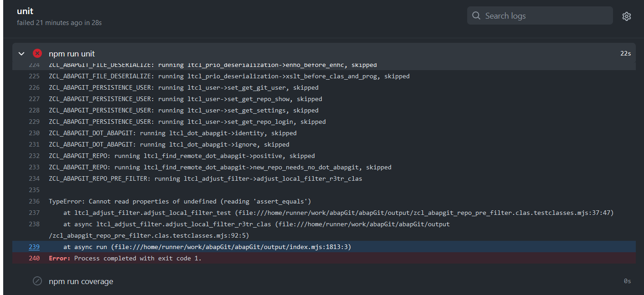Open the workflow log settings gear
The width and height of the screenshot is (644, 295).
coord(626,15)
